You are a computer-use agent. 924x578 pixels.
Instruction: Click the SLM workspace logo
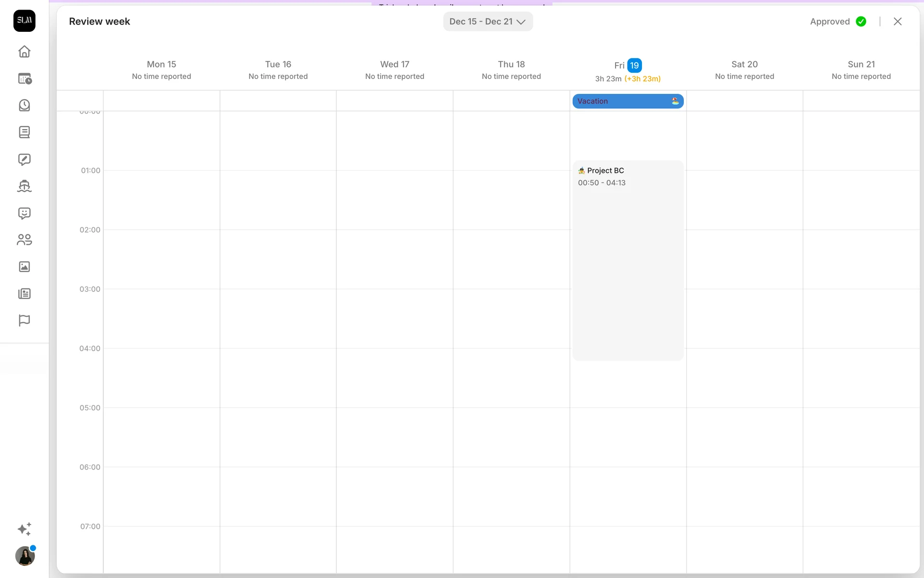(x=25, y=21)
